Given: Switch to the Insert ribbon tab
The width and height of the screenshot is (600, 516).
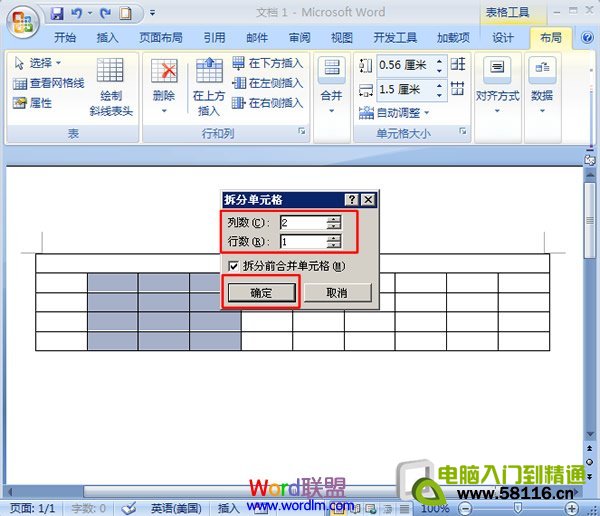Looking at the screenshot, I should click(107, 38).
